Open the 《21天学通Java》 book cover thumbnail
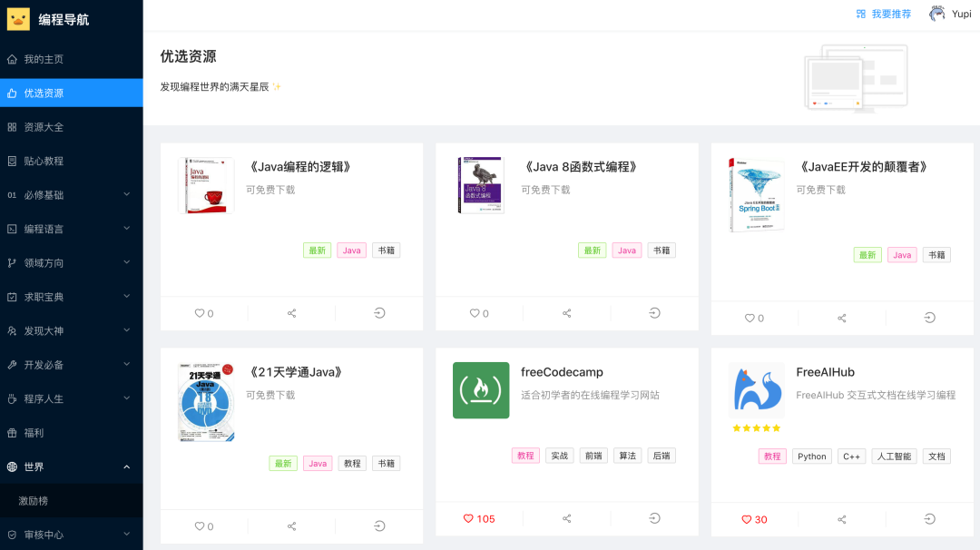Viewport: 980px width, 550px height. pos(206,403)
